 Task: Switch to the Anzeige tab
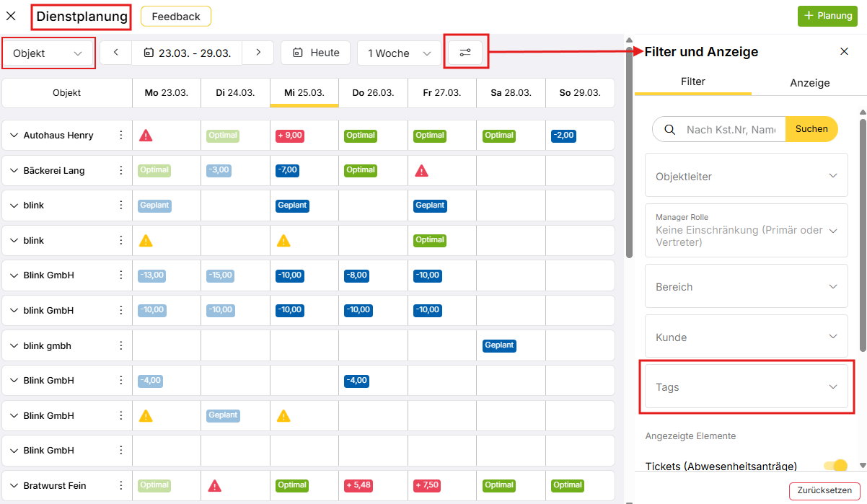click(x=809, y=83)
